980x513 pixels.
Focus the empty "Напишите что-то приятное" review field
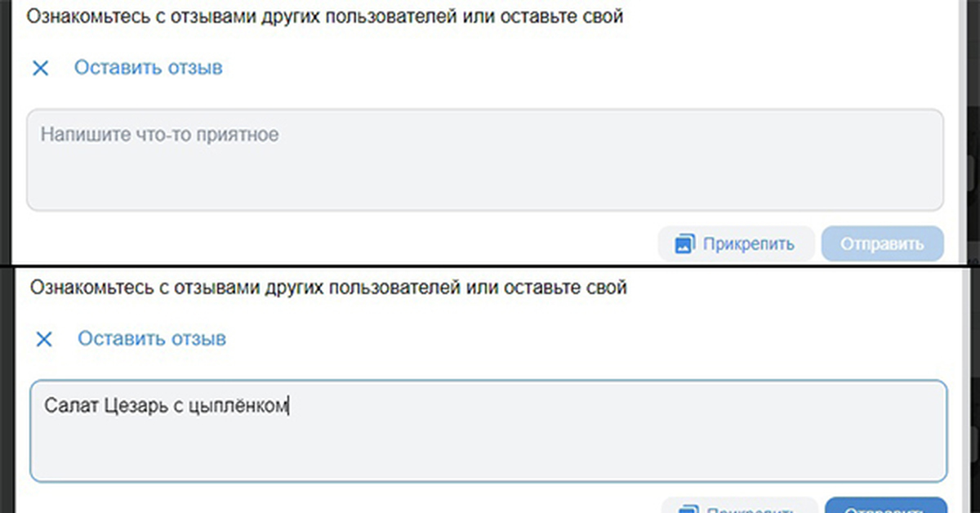click(x=484, y=159)
